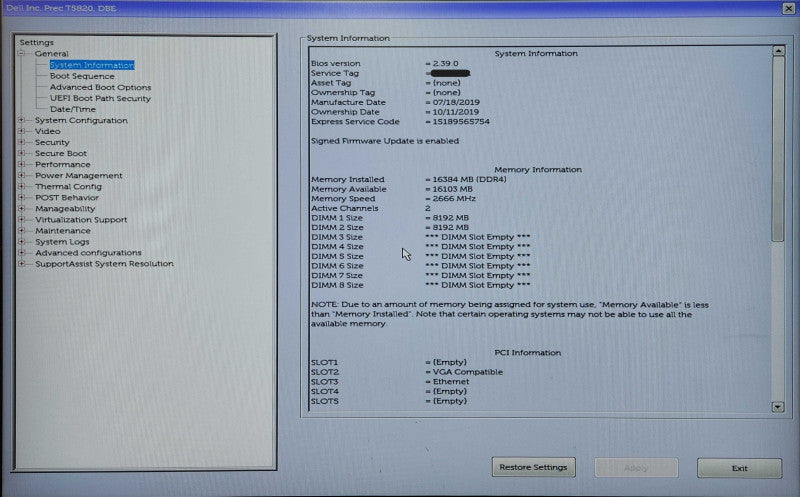800x497 pixels.
Task: Click the Service Tag label
Action: click(x=335, y=73)
